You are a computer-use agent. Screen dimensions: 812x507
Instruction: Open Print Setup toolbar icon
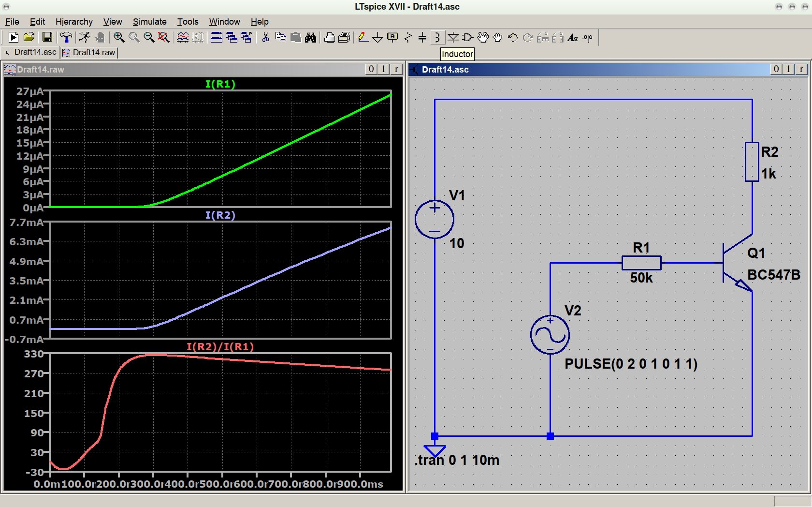(x=329, y=37)
